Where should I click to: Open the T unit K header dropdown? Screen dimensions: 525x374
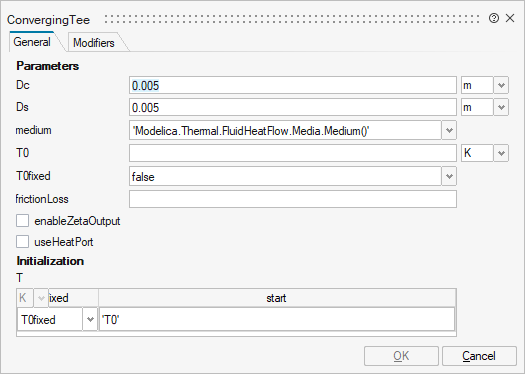(41, 298)
